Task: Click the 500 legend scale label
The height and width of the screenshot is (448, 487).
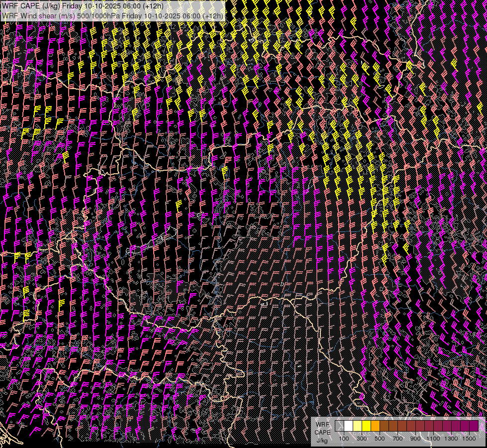Action: [x=380, y=439]
